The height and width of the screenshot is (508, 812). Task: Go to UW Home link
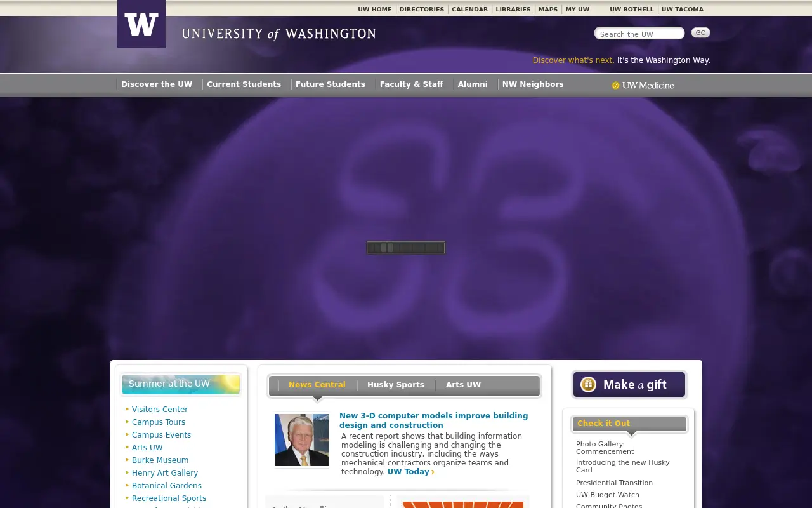(375, 10)
